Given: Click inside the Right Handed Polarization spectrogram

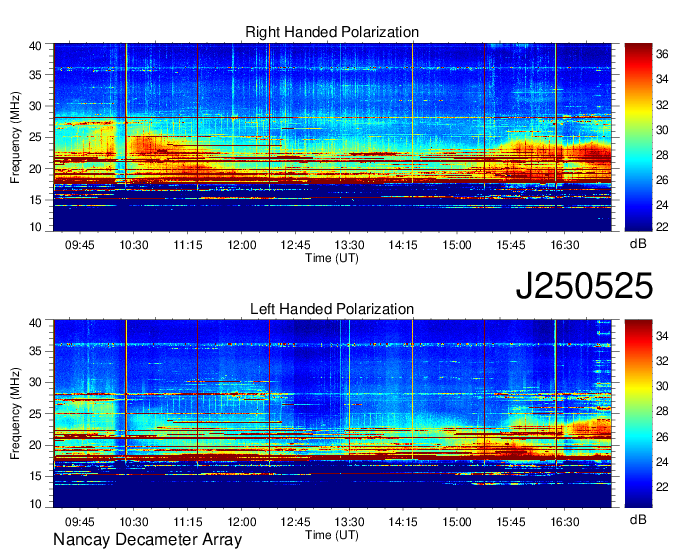Looking at the screenshot, I should [x=332, y=137].
